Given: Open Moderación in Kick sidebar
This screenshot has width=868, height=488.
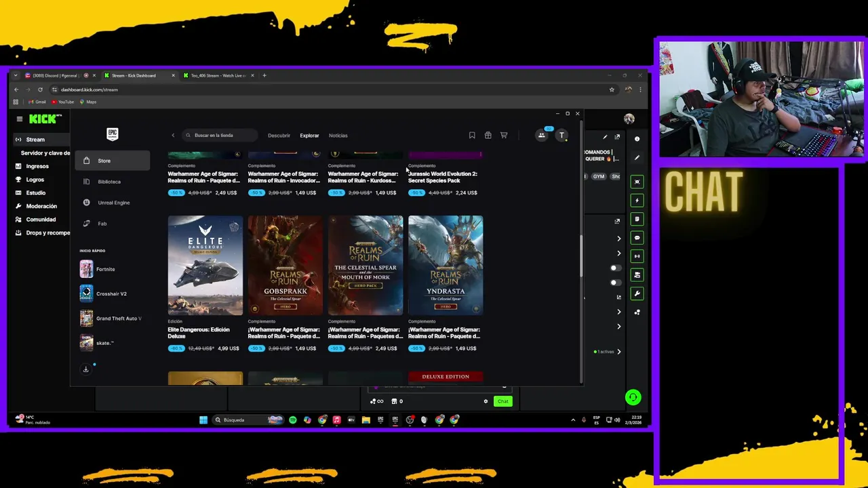Looking at the screenshot, I should pyautogui.click(x=41, y=206).
